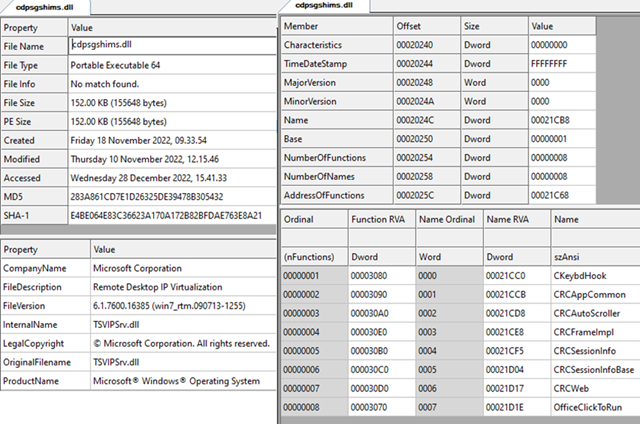Click the Ordinal column header
The image size is (640, 424).
click(314, 219)
